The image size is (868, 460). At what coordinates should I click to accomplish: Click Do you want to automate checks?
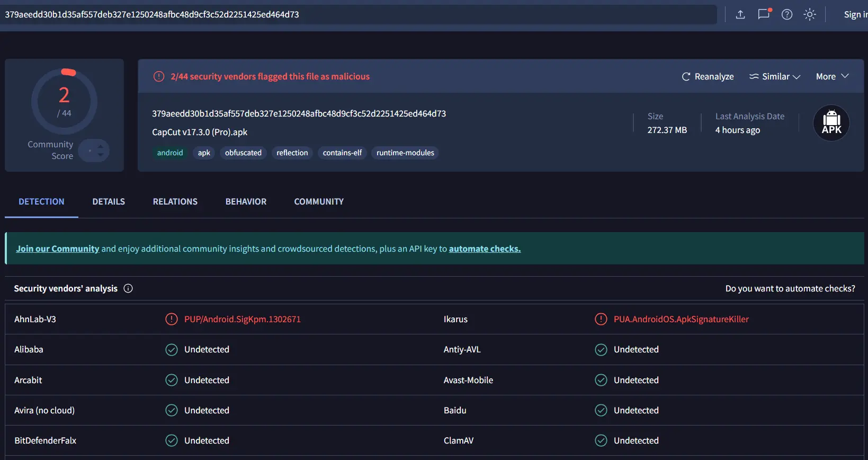790,288
